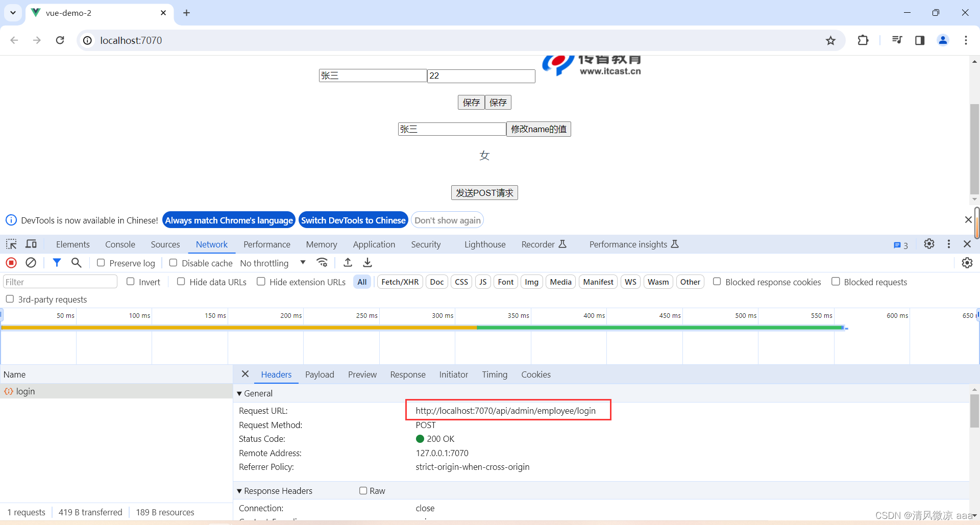Click the page vertical scrollbar thumb
980x525 pixels.
pyautogui.click(x=974, y=148)
